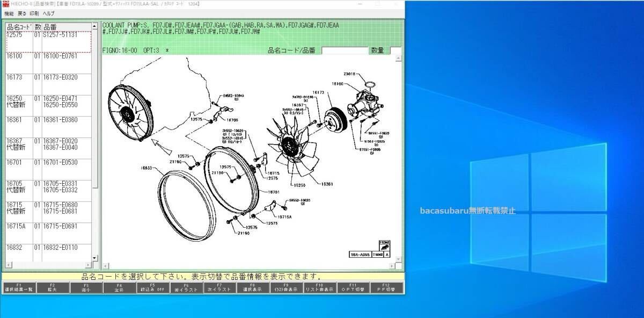Click the 16715 callout in diagram
Image resolution: width=644 pixels, height=318 pixels.
[274, 173]
